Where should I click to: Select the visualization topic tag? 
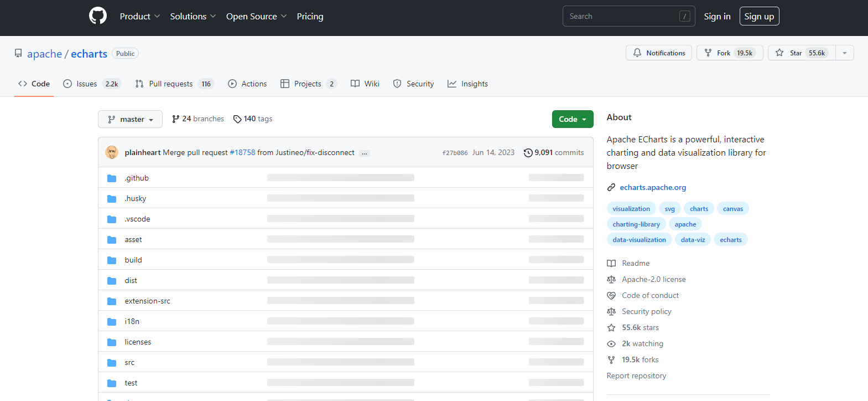pos(631,209)
